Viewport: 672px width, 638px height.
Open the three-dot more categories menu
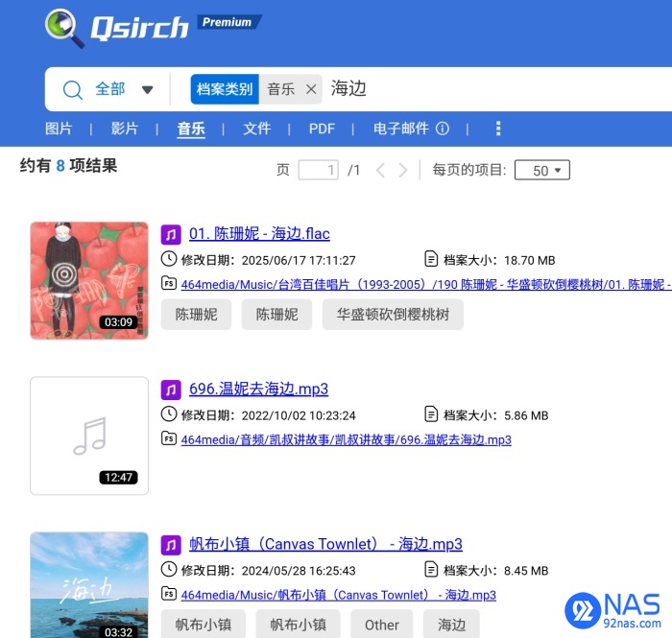click(x=498, y=128)
